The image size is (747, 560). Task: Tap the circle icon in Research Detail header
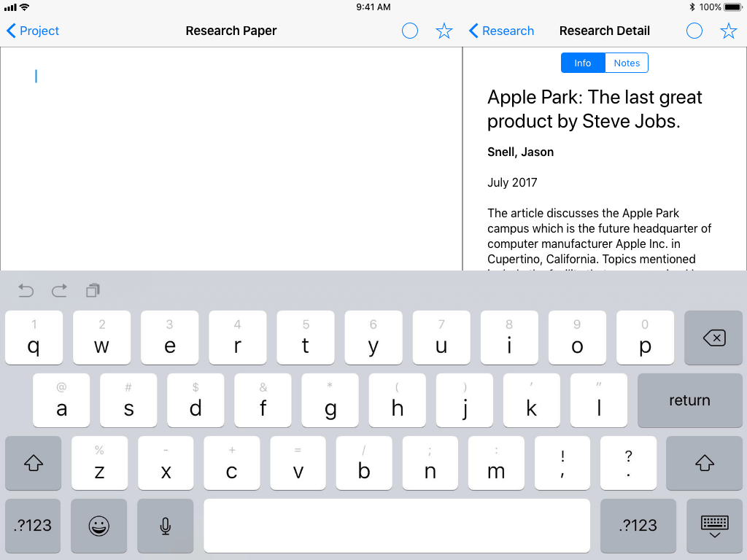pyautogui.click(x=694, y=31)
